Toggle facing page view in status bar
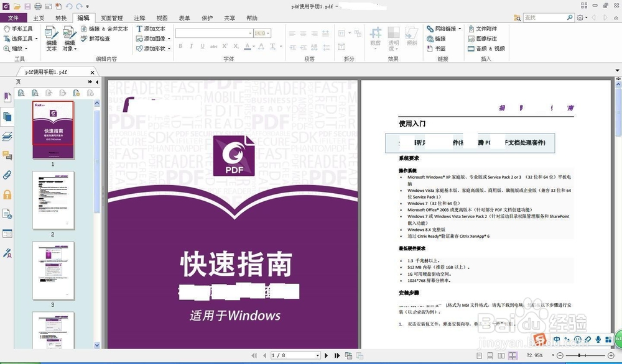622x364 pixels. click(501, 356)
